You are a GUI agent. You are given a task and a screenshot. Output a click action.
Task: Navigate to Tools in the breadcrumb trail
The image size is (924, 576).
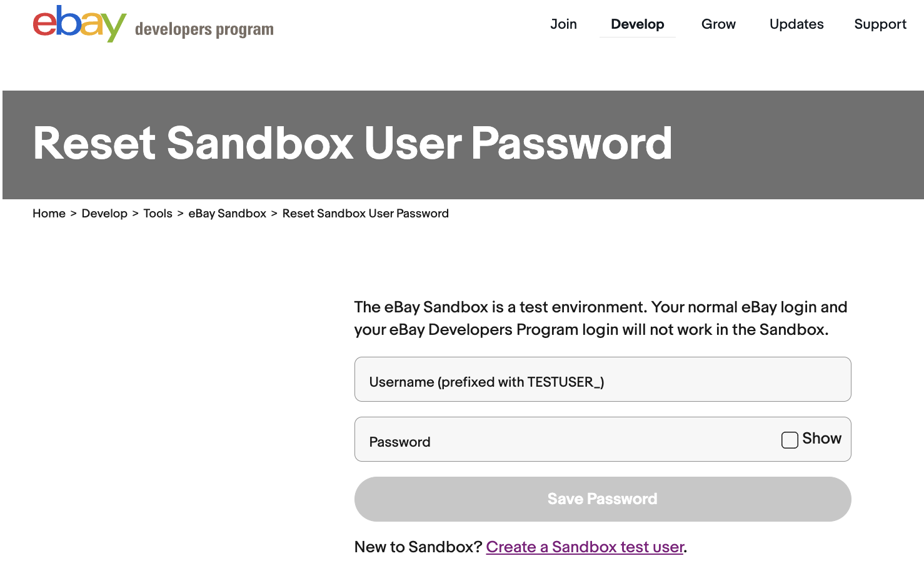point(158,214)
